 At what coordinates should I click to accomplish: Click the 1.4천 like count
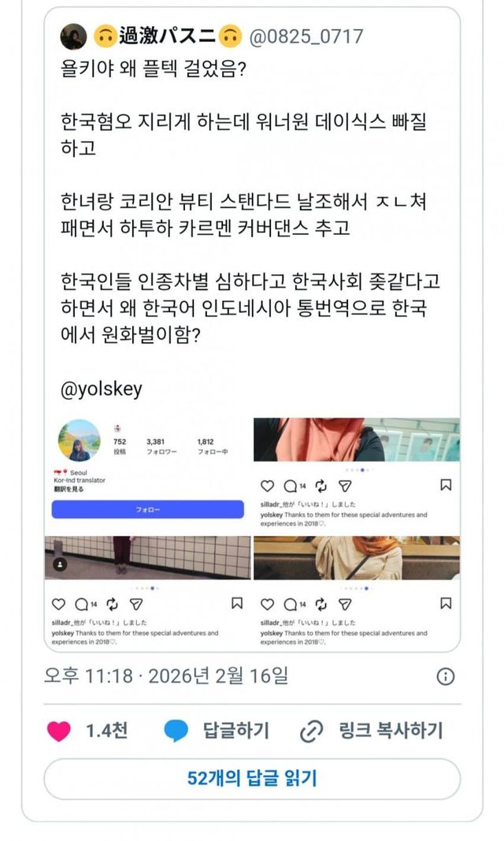click(107, 731)
